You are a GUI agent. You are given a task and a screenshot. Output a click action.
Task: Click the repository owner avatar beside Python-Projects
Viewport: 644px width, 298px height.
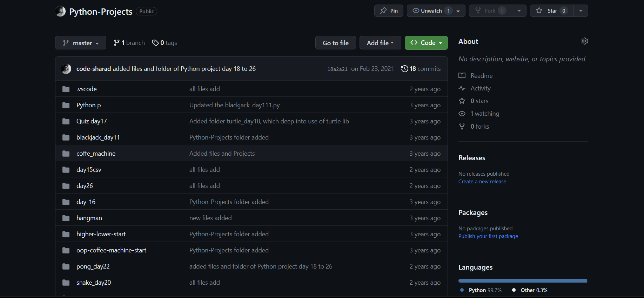[60, 11]
